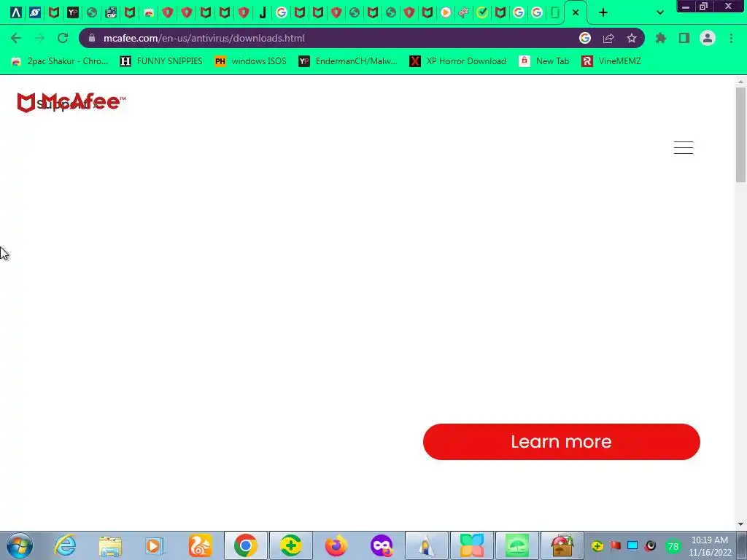Switch to the blue planet icon tab
747x560 pixels.
35,12
